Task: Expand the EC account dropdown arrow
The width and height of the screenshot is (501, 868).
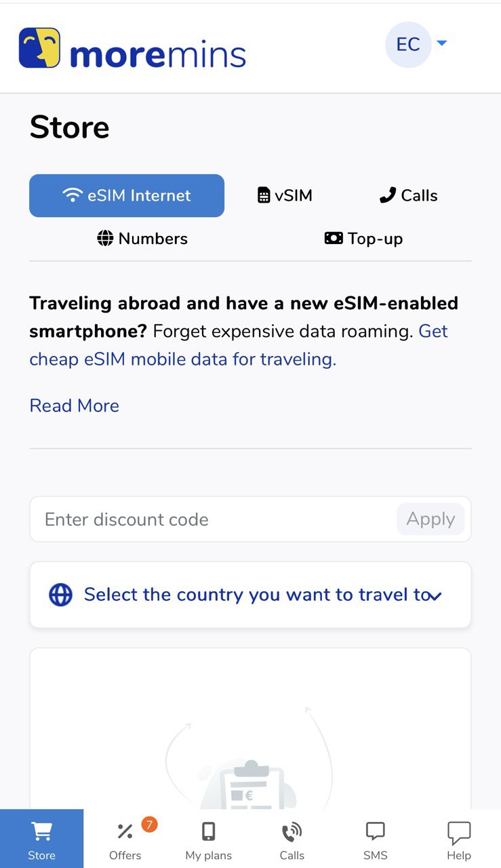Action: pyautogui.click(x=442, y=43)
